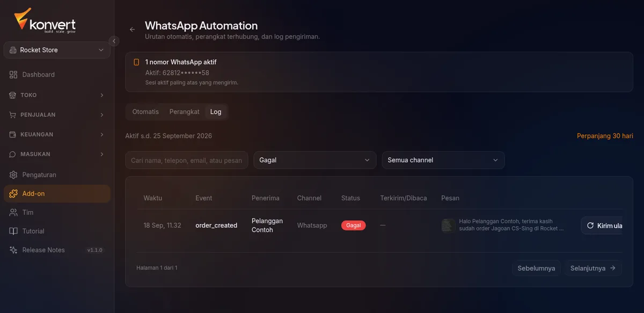
Task: Open the Semua channel filter dropdown
Action: pyautogui.click(x=443, y=160)
